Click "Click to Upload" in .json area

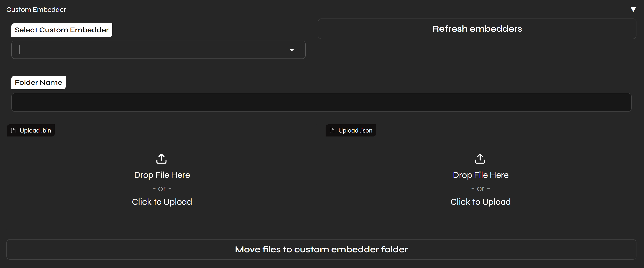[x=480, y=202]
